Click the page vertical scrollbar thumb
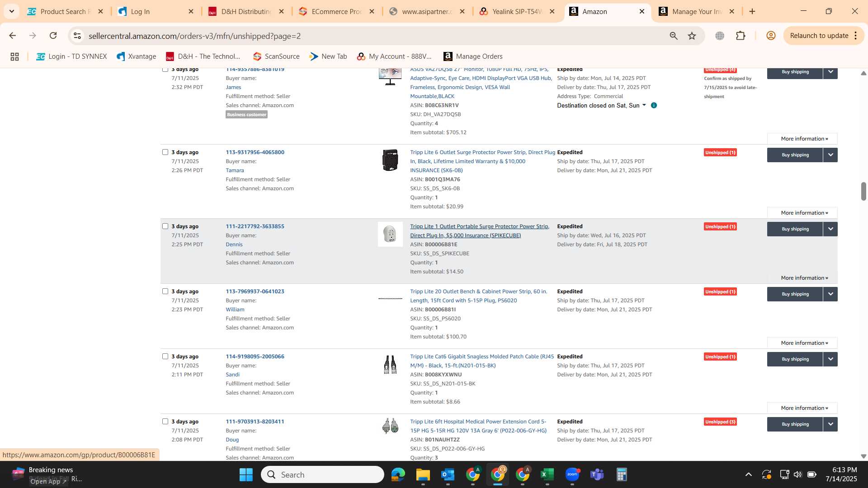 (x=863, y=192)
